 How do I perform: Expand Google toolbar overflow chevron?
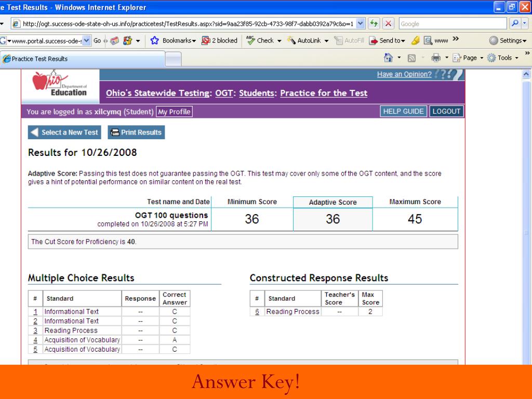point(456,38)
